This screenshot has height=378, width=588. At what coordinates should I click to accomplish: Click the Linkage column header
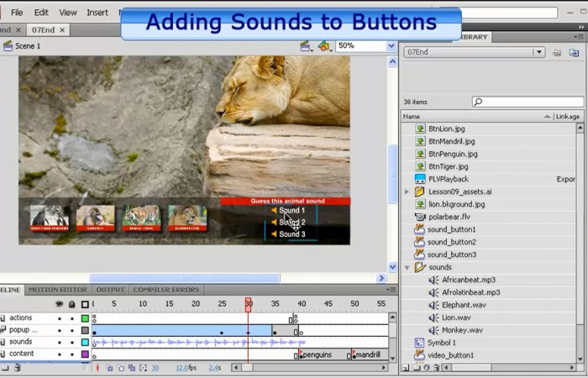point(568,117)
